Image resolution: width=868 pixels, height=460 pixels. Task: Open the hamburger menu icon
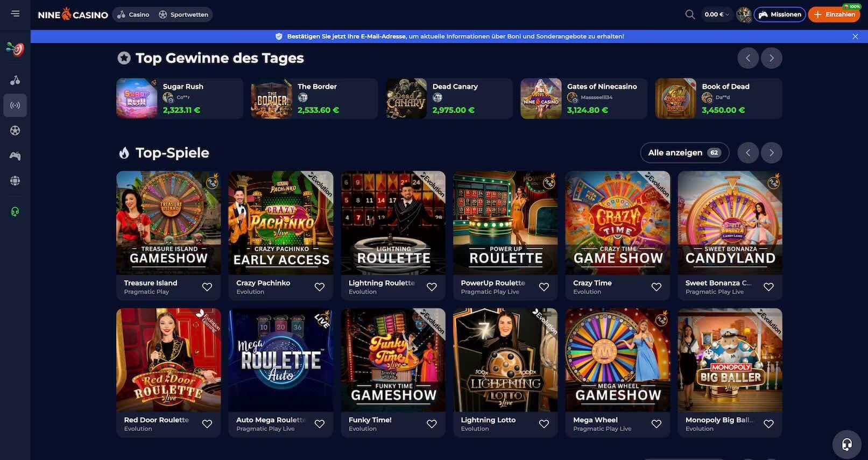[x=15, y=13]
